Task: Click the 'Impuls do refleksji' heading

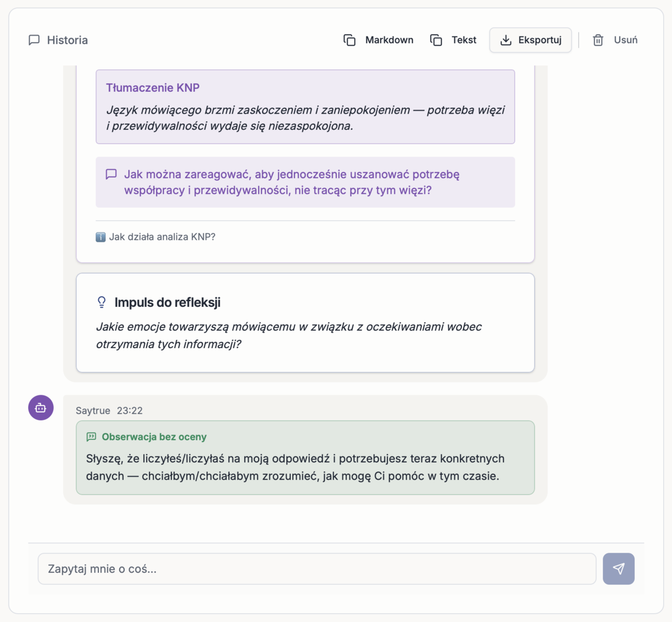Action: 167,302
